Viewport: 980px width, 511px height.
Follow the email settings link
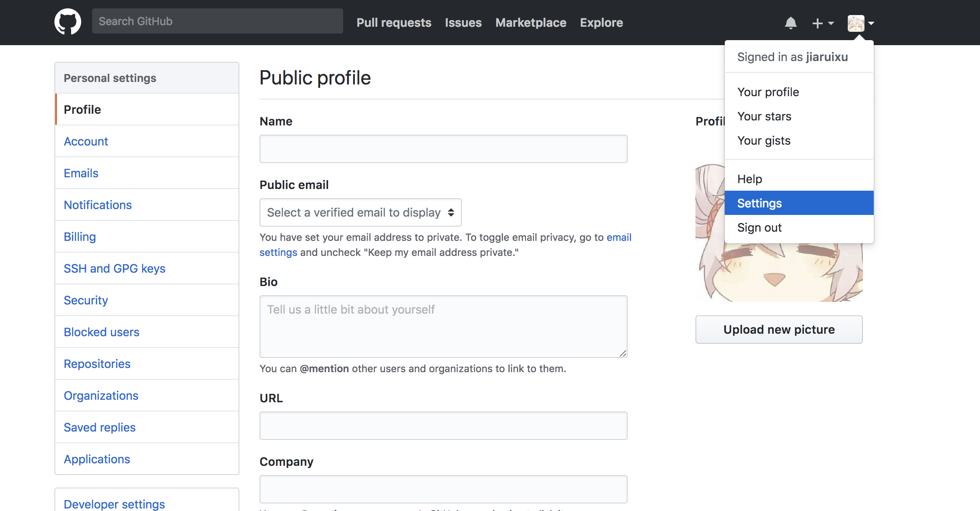(619, 238)
